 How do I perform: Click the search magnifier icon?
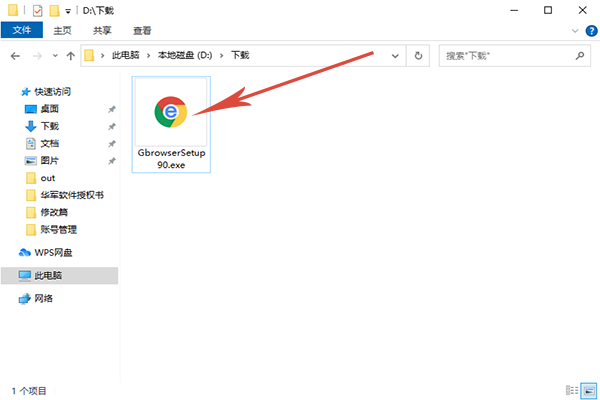tap(580, 56)
